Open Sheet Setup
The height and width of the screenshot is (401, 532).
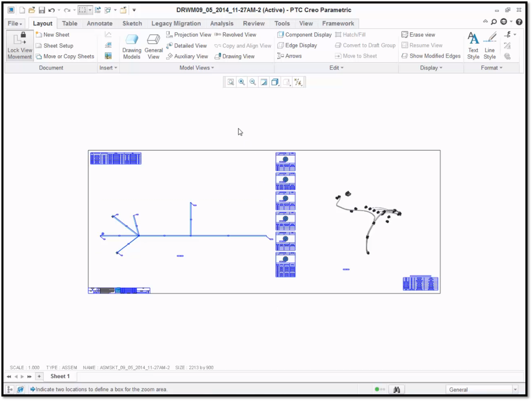[55, 46]
